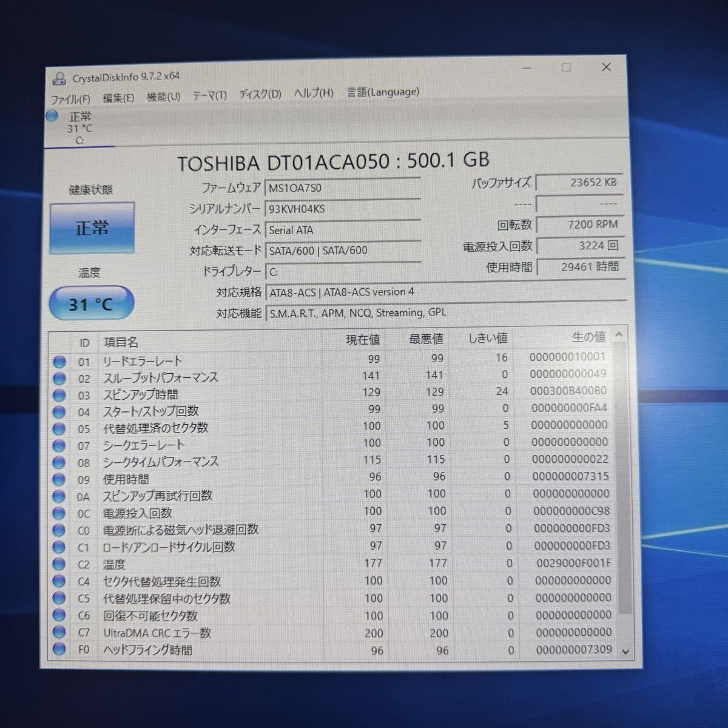Click the 最悪値 column header
This screenshot has width=728, height=728.
[425, 339]
